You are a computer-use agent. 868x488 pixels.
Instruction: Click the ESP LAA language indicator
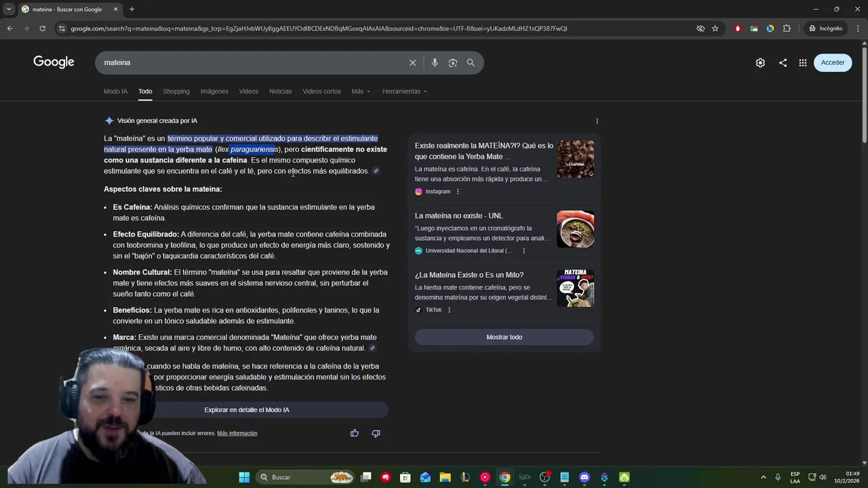pyautogui.click(x=795, y=477)
